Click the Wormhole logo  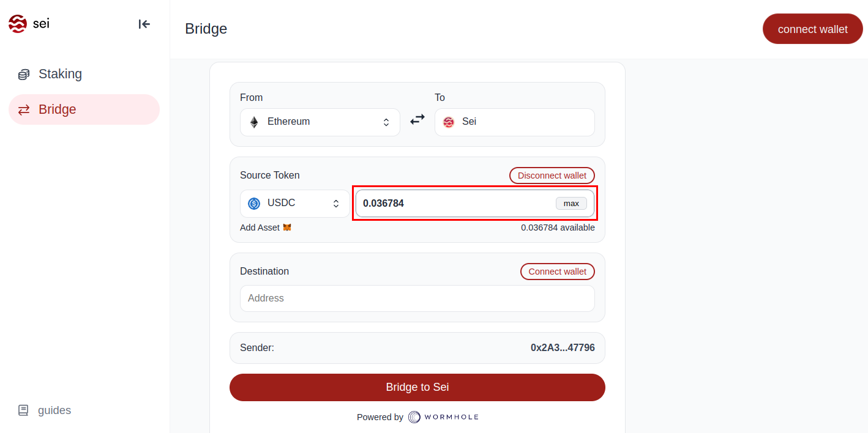point(444,417)
